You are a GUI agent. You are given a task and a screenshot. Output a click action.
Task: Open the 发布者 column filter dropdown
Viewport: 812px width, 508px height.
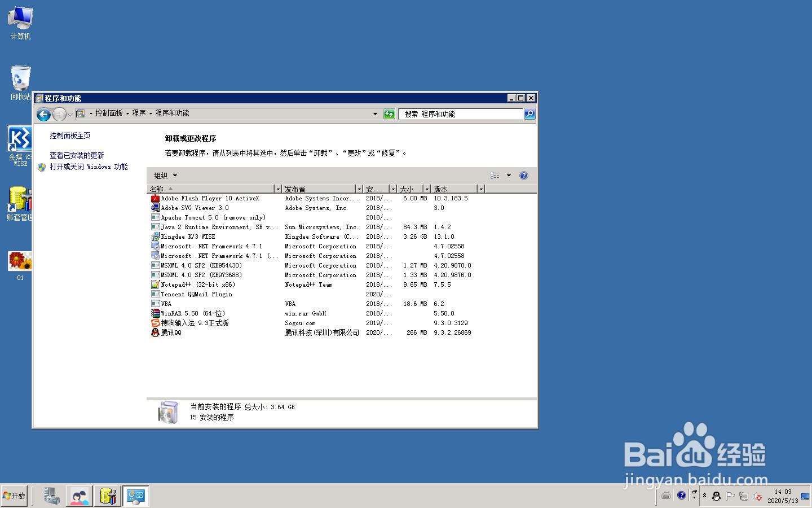[359, 189]
